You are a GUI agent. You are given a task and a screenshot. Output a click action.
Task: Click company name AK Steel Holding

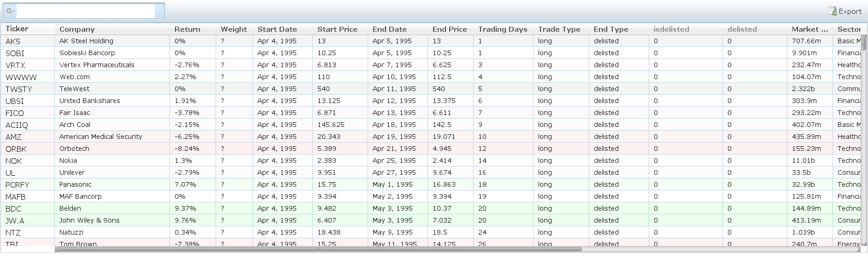point(86,41)
